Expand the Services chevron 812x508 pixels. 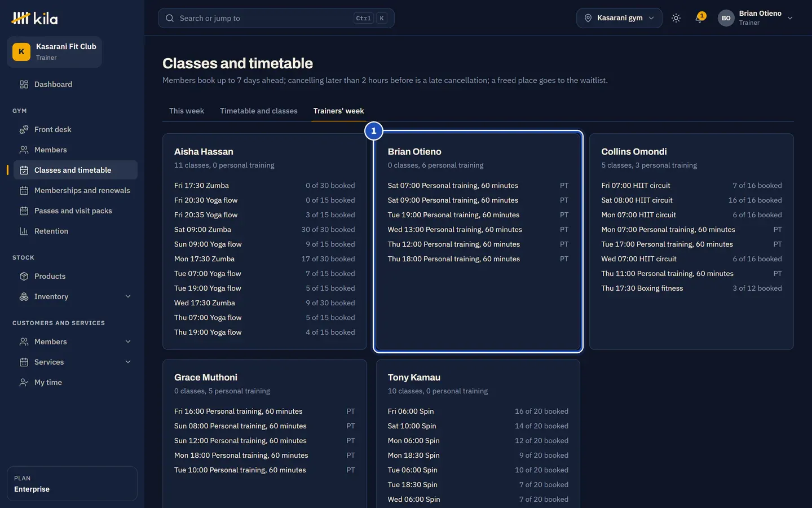tap(128, 362)
